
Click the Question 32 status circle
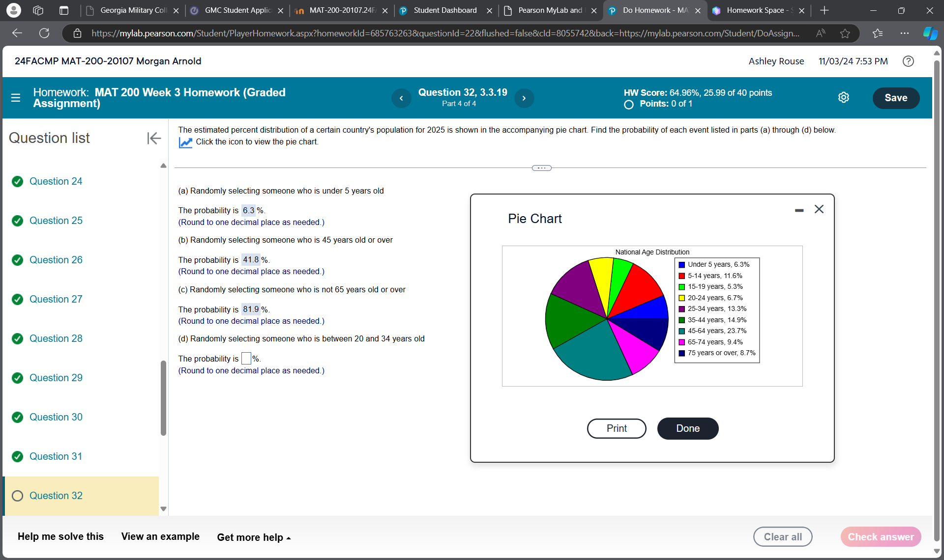18,496
